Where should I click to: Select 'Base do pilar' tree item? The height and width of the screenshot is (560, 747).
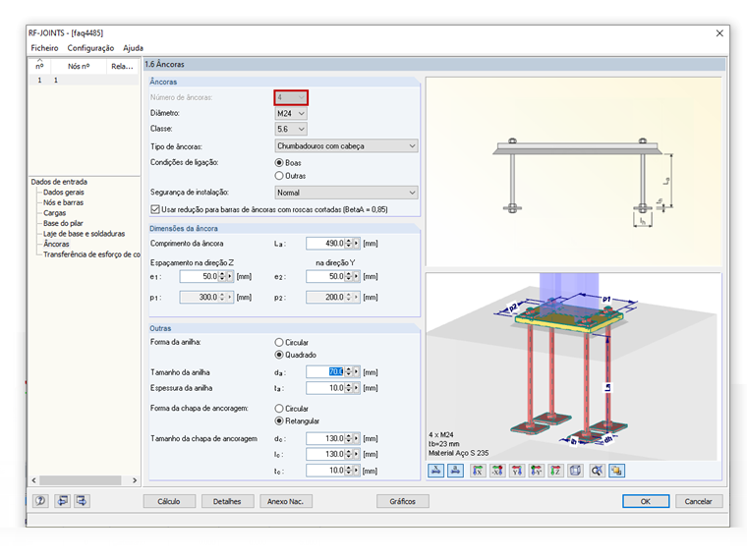click(63, 223)
